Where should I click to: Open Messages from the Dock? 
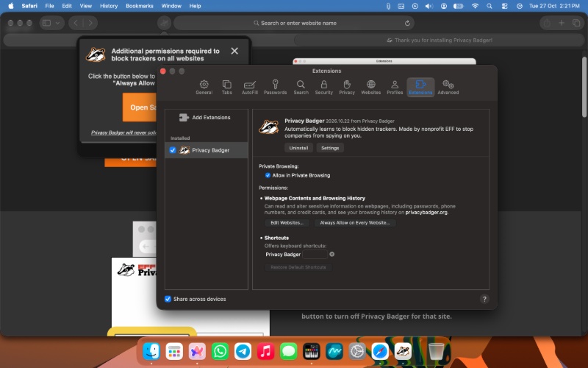click(x=289, y=352)
